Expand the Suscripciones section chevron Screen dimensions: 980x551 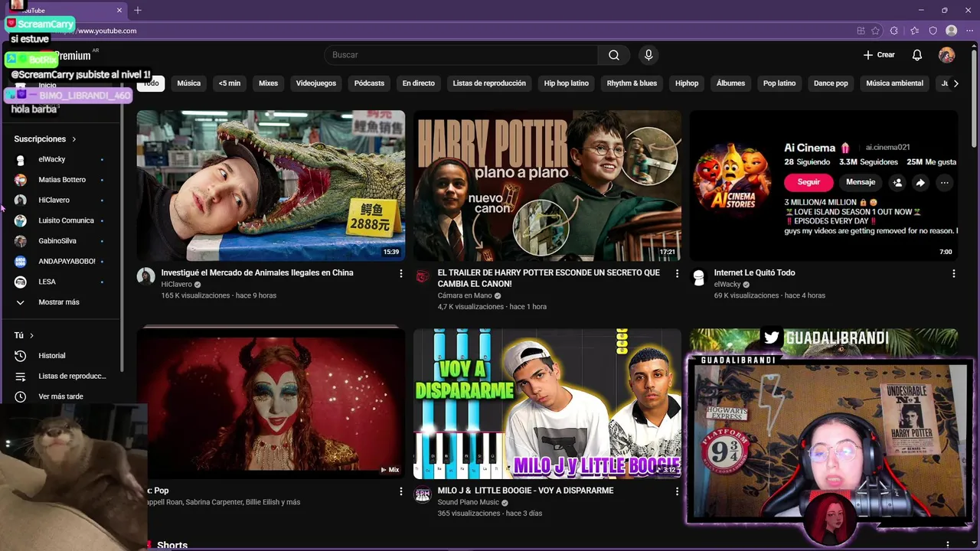click(74, 139)
